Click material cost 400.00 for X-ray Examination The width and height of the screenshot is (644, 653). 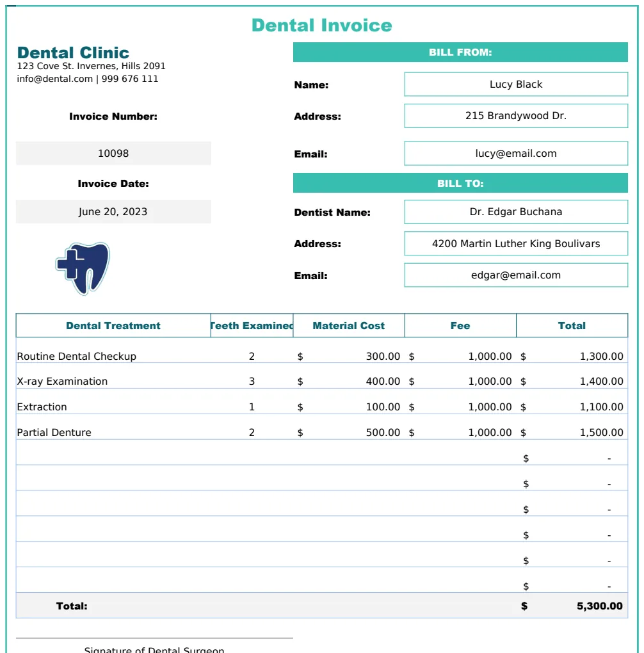[383, 382]
